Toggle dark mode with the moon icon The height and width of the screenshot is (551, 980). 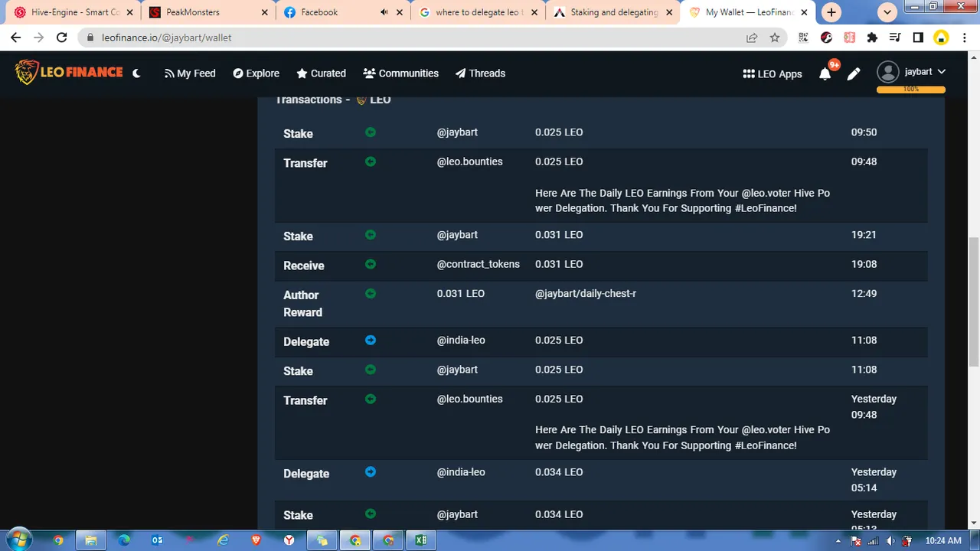pos(136,73)
